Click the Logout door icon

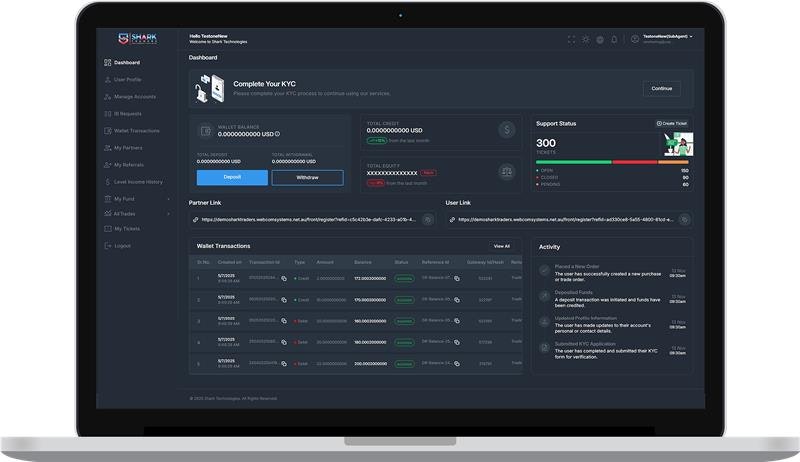pos(108,246)
